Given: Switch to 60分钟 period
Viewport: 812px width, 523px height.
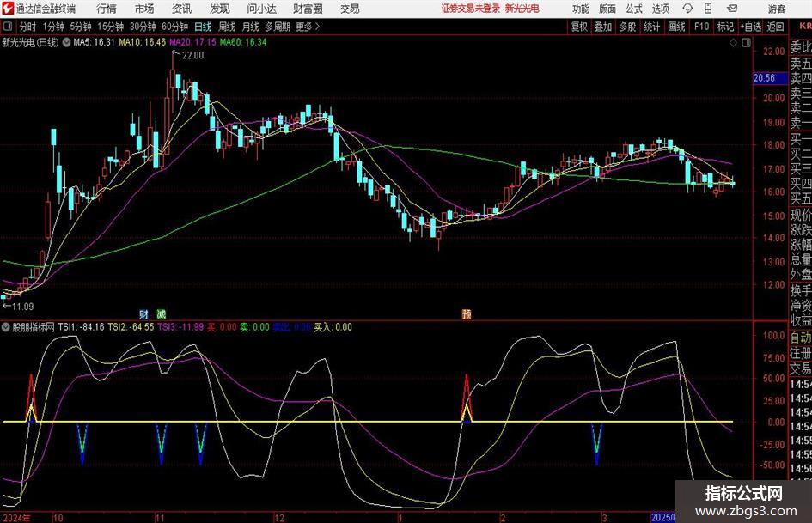Looking at the screenshot, I should [x=174, y=27].
